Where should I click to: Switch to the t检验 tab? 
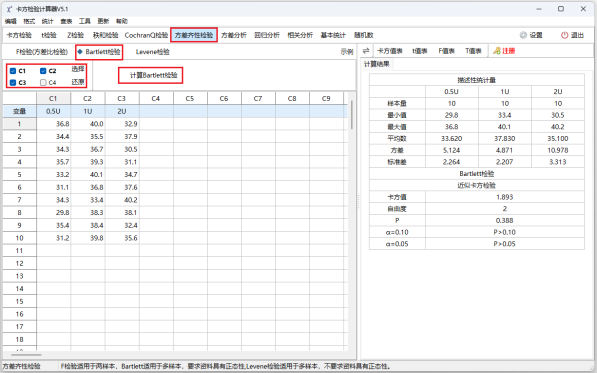[49, 35]
